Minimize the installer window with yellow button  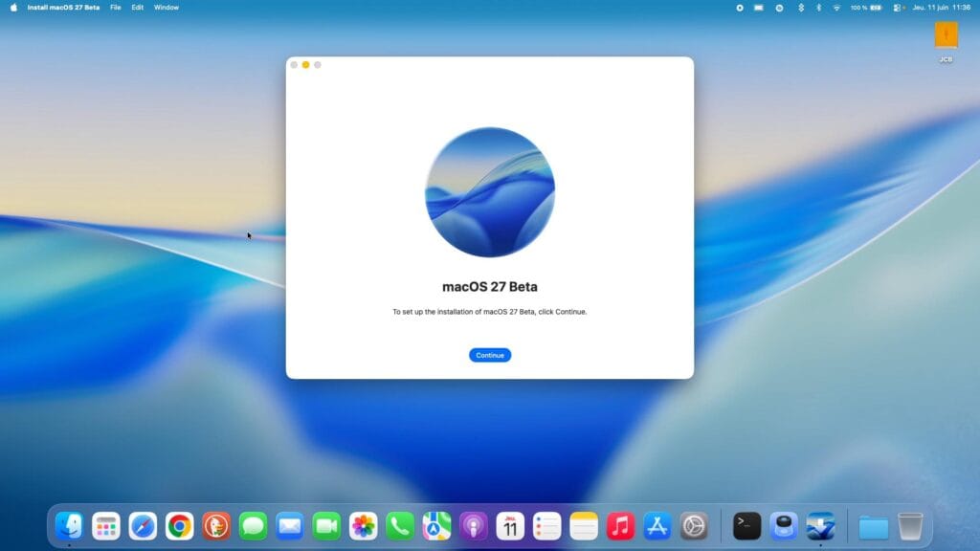click(305, 64)
